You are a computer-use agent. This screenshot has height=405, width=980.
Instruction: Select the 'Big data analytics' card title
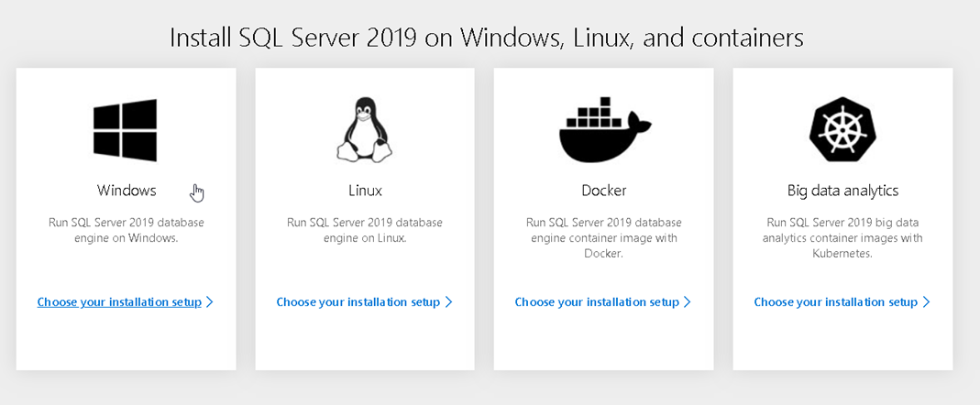(x=842, y=191)
